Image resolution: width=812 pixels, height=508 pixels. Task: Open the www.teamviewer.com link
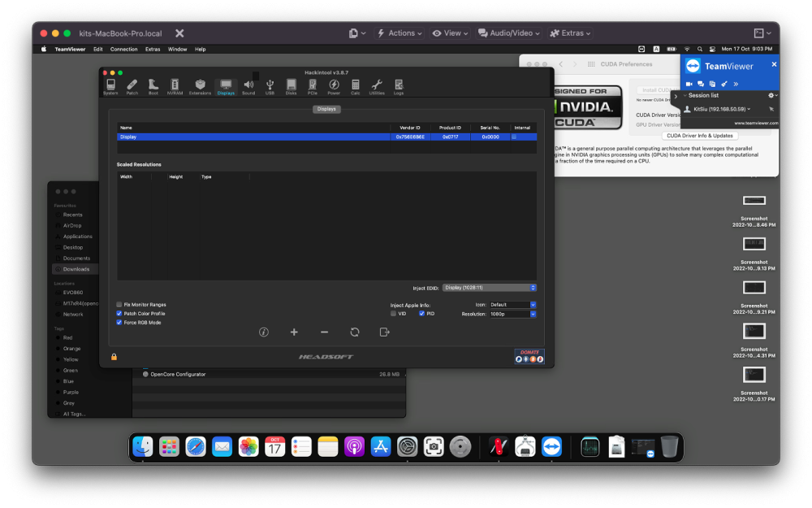tap(756, 123)
